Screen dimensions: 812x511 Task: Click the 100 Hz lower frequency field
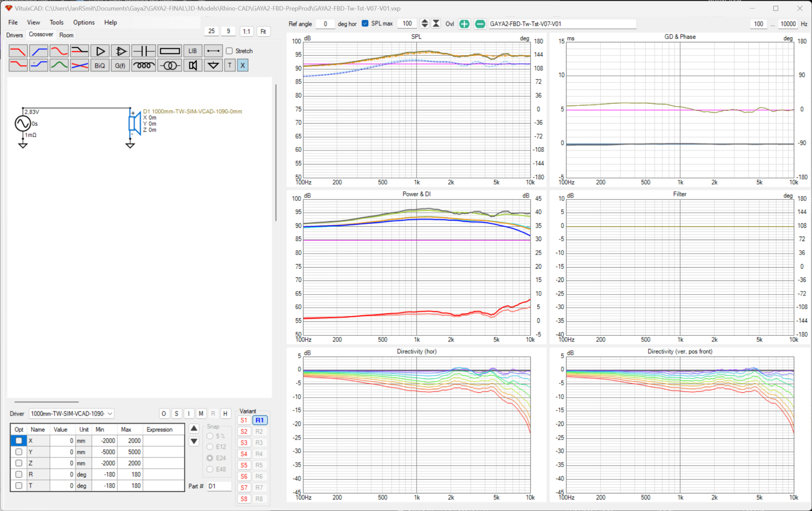coord(758,24)
